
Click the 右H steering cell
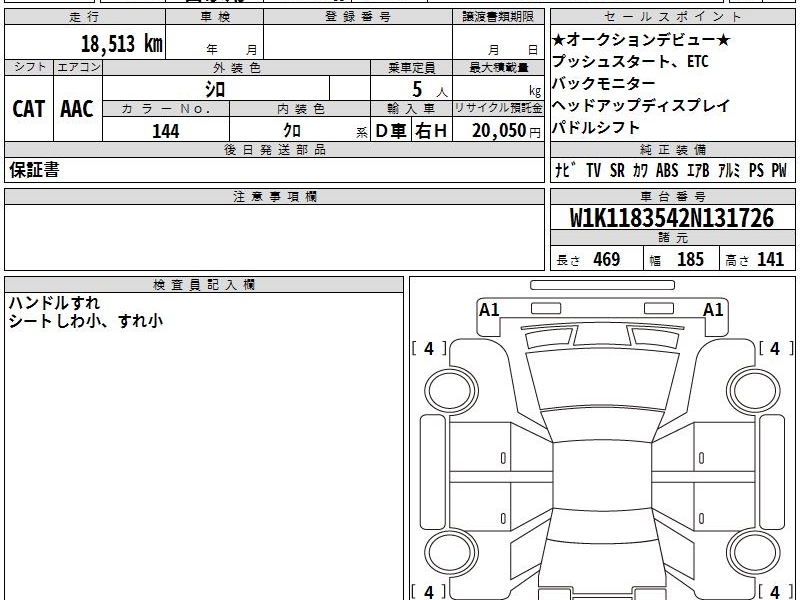(431, 131)
